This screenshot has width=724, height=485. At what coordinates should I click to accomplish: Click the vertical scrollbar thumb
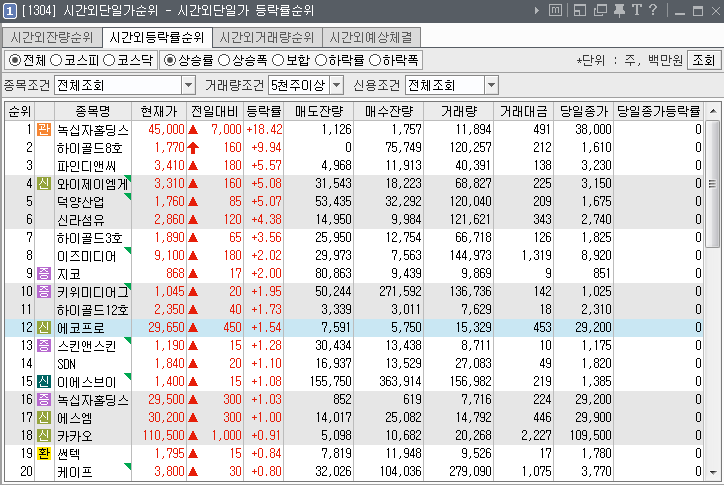point(713,184)
